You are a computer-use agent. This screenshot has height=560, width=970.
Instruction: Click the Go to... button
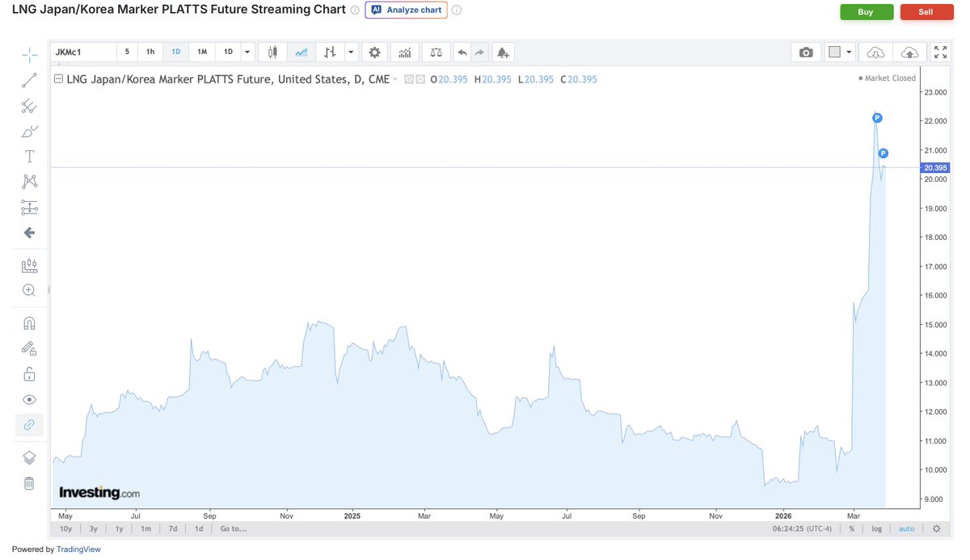pyautogui.click(x=233, y=528)
